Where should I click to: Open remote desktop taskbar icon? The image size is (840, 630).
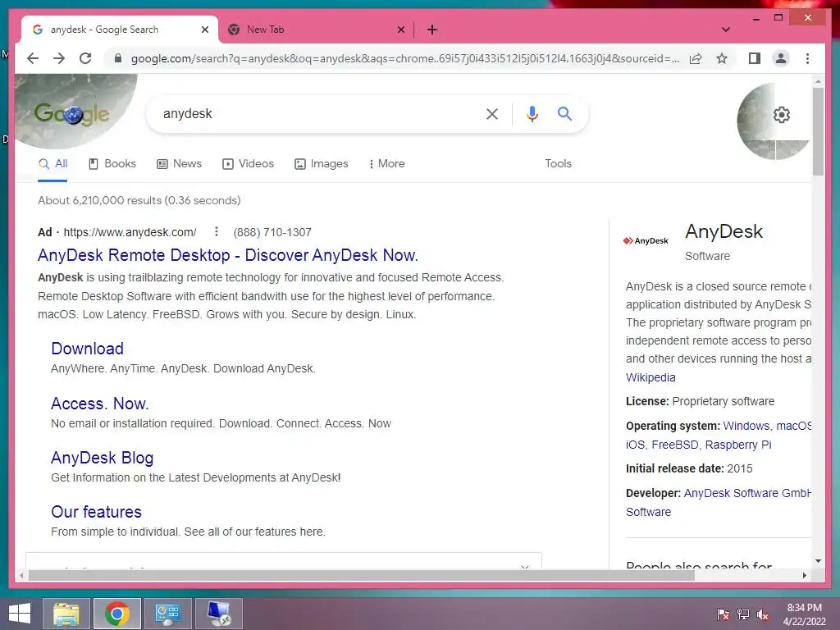219,614
